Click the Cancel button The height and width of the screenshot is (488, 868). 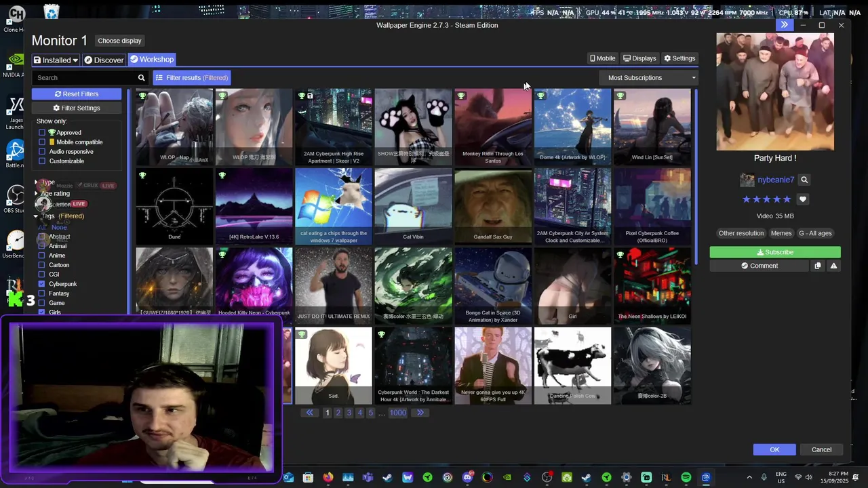tap(821, 450)
